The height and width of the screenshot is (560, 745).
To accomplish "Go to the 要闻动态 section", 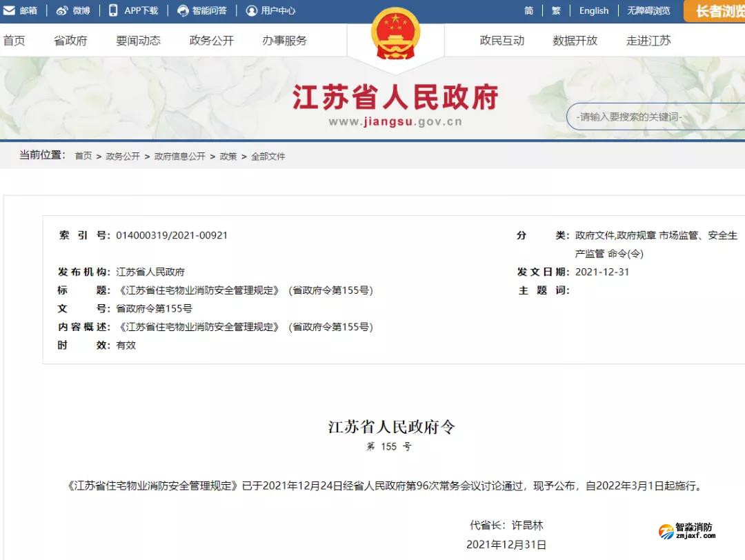I will point(138,41).
